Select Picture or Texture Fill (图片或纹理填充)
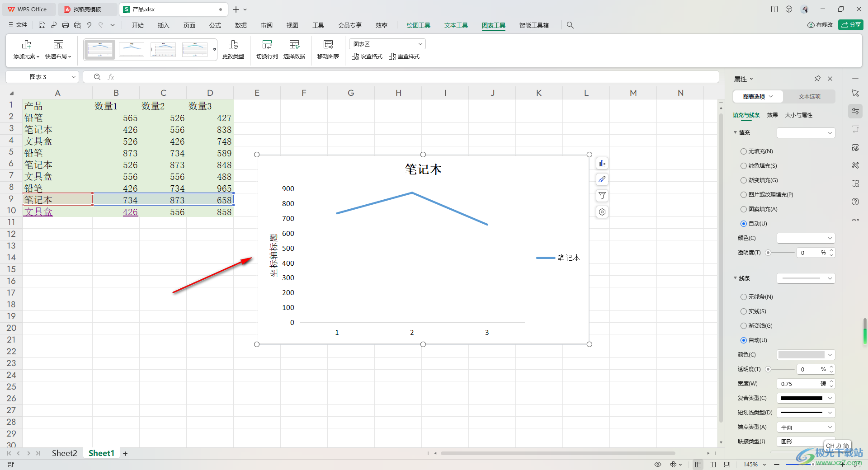The width and height of the screenshot is (868, 470). click(744, 195)
